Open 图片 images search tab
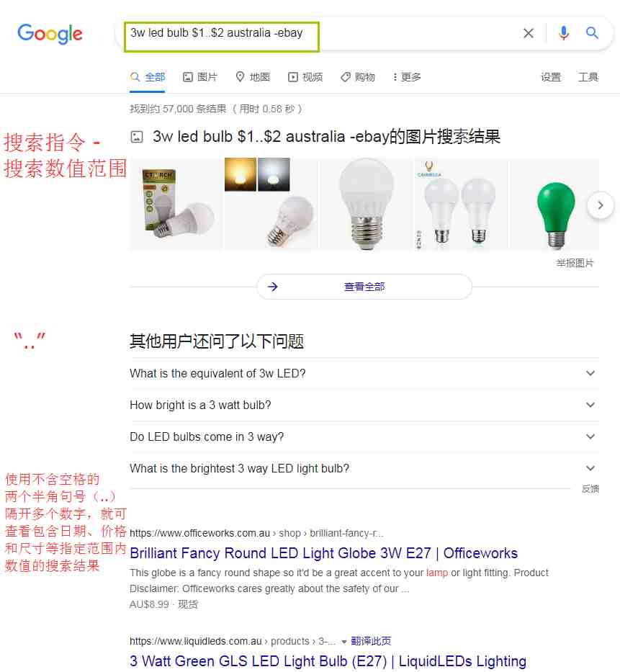The height and width of the screenshot is (672, 620). tap(200, 77)
